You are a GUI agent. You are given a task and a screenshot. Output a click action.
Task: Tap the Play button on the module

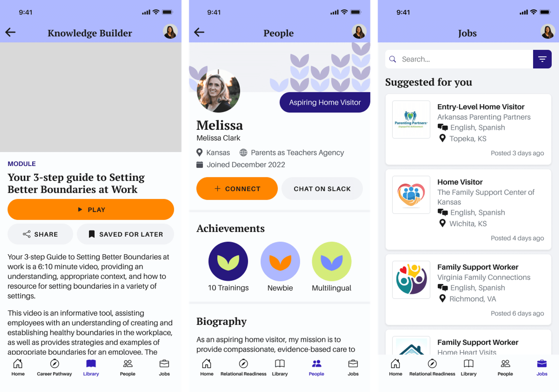tap(91, 210)
